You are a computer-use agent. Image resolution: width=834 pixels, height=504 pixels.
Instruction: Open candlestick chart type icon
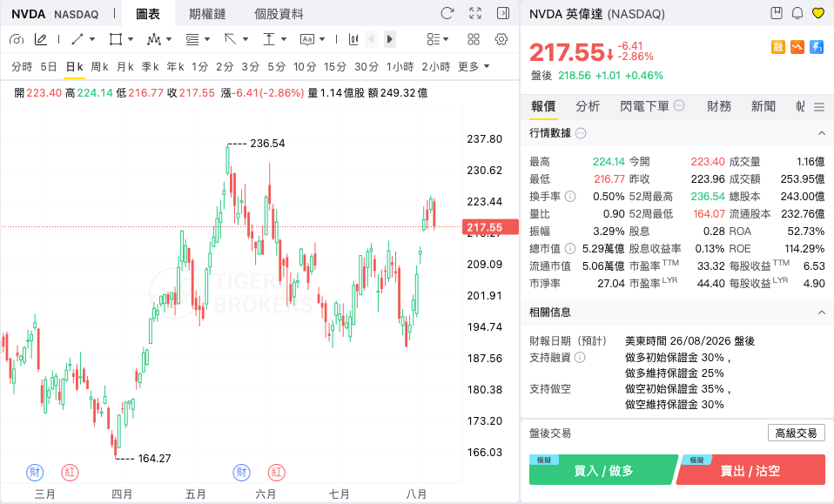[x=353, y=39]
